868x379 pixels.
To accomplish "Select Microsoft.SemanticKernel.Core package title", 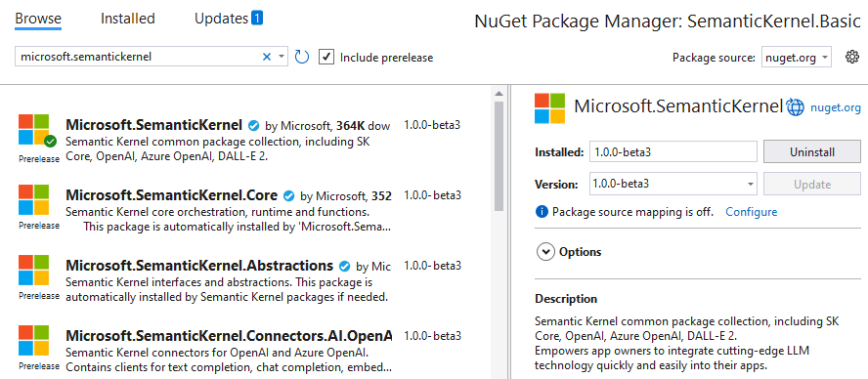I will point(172,195).
